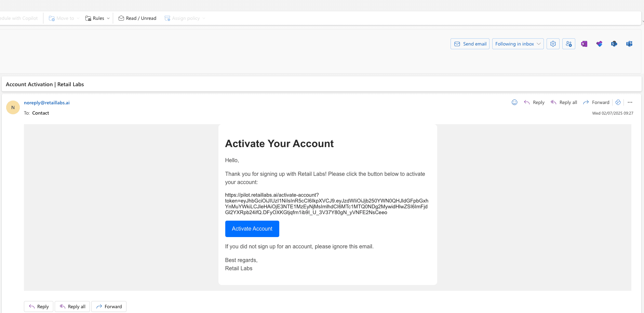Click the Activate Your Account heading
This screenshot has height=313, width=644.
pos(279,144)
